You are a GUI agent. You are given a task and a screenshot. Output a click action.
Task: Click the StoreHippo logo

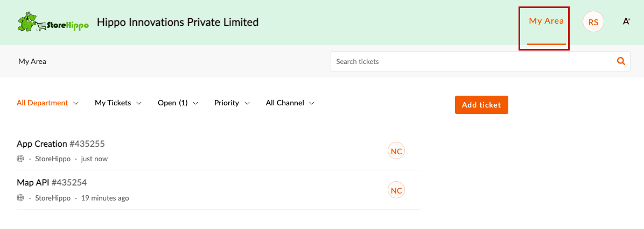53,23
